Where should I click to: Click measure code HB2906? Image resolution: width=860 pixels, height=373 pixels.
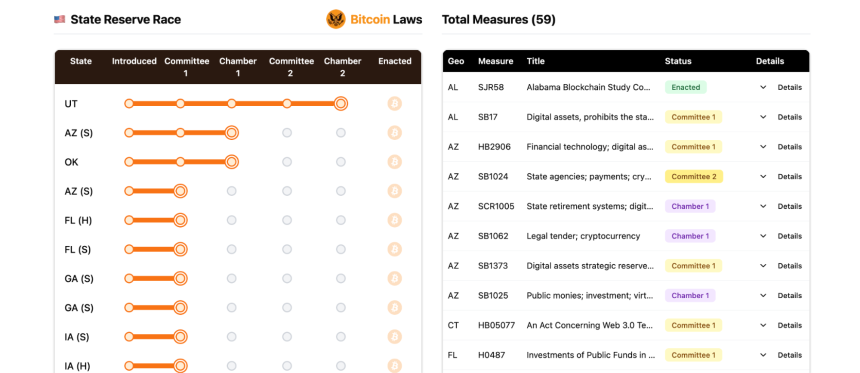click(x=493, y=146)
